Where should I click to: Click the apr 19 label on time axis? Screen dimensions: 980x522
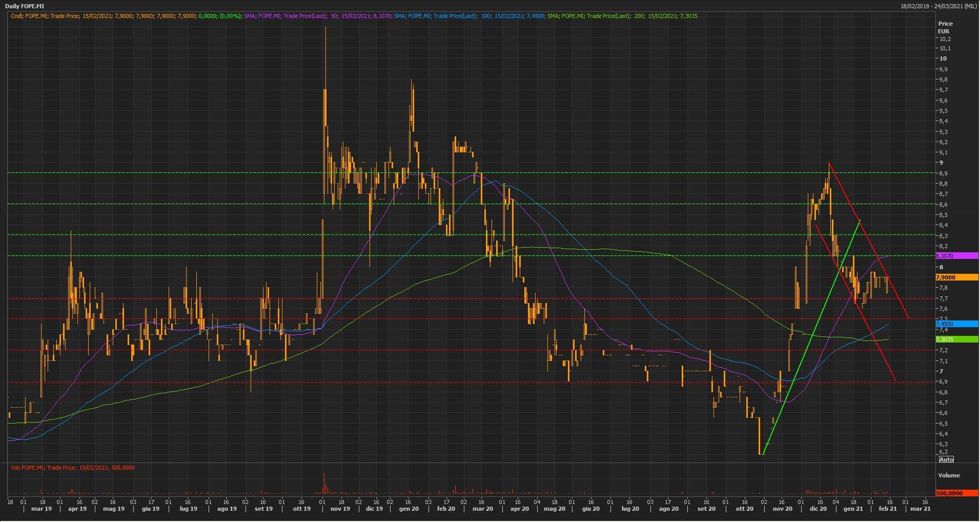(x=77, y=509)
